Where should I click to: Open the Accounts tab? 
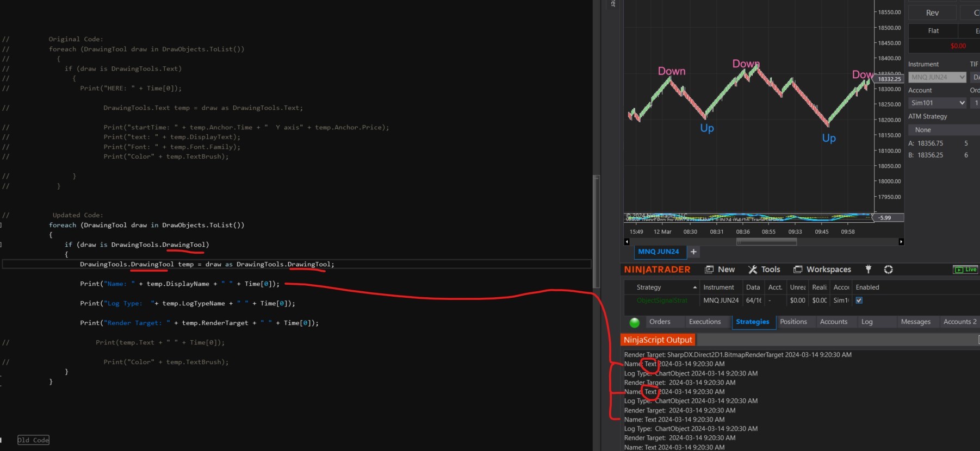pyautogui.click(x=834, y=322)
